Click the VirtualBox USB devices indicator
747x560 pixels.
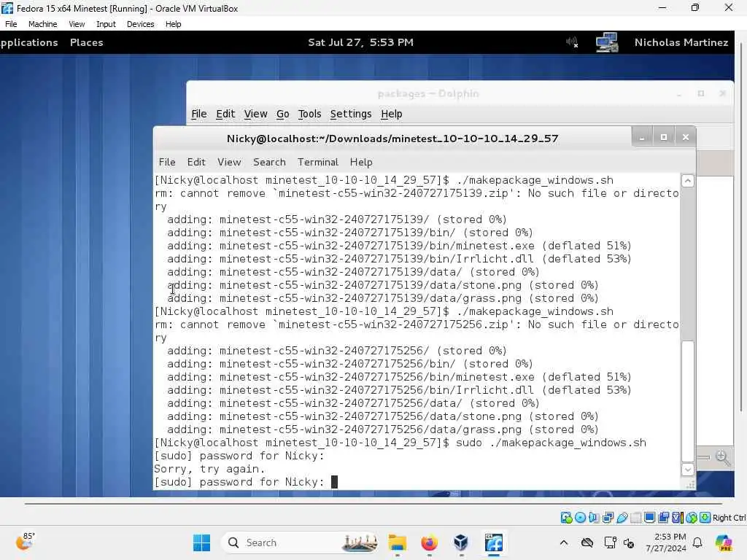pos(622,518)
